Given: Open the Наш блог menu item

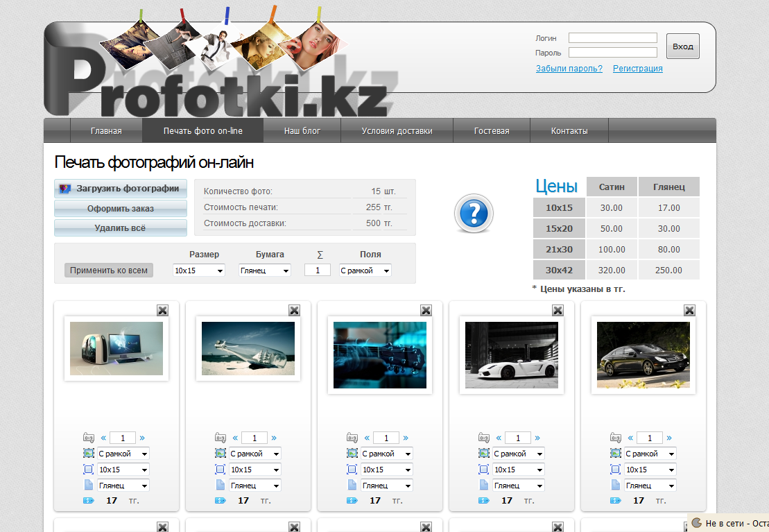Looking at the screenshot, I should click(302, 131).
